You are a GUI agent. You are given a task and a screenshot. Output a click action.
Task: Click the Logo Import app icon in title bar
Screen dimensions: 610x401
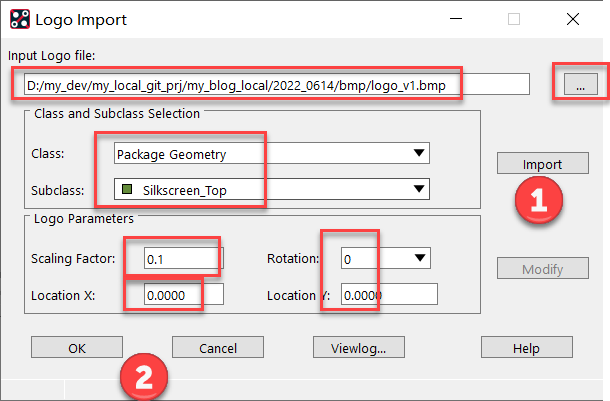[17, 20]
